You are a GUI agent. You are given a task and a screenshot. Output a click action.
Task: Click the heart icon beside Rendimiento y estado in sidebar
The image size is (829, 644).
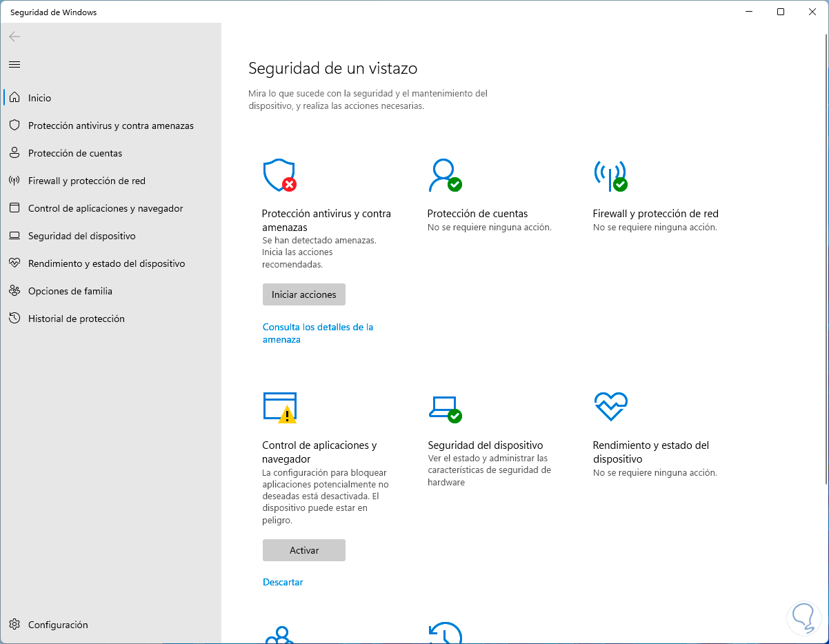(14, 263)
